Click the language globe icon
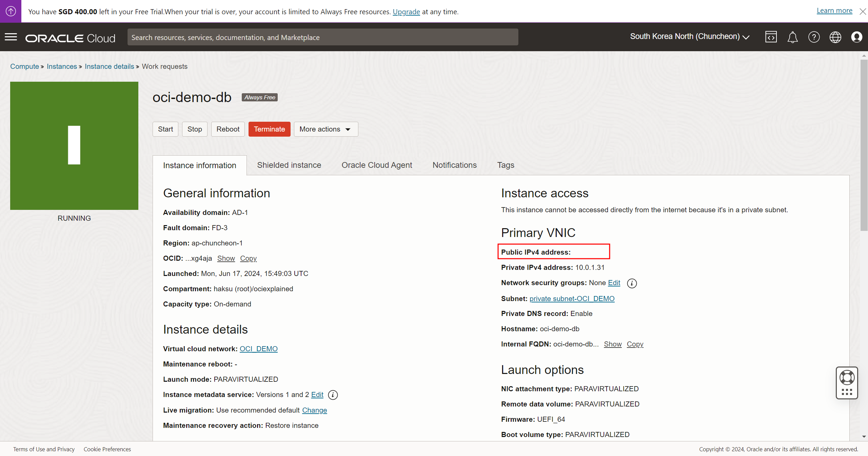Screen dimensions: 868x456 (835, 37)
